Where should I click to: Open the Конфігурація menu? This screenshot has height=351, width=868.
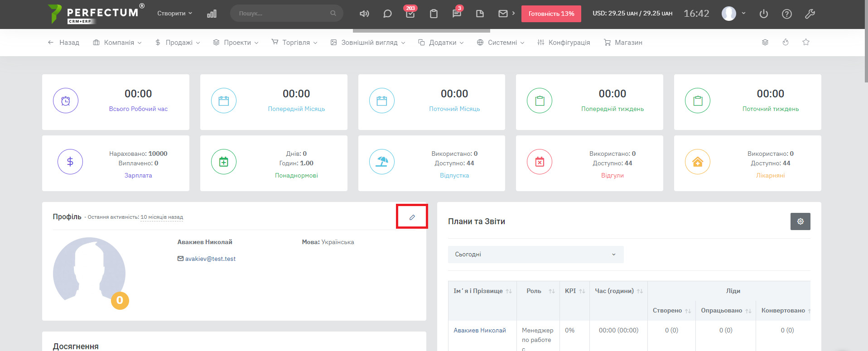tap(564, 43)
